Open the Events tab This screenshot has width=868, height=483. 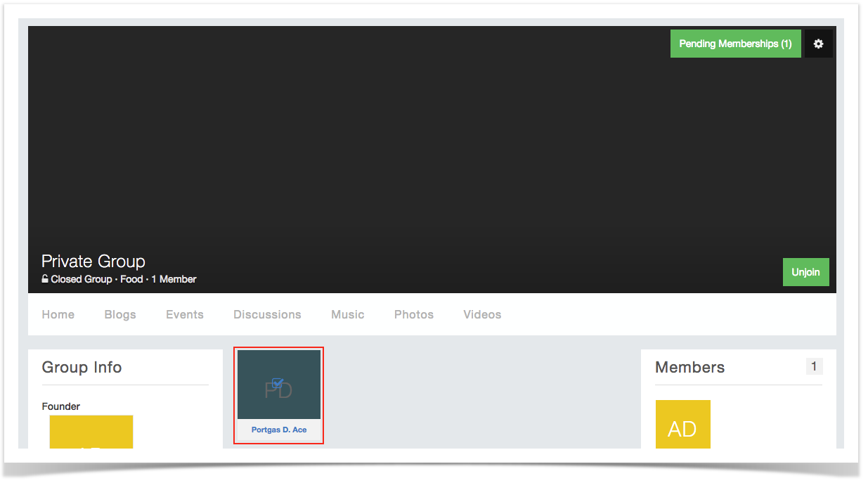(185, 314)
